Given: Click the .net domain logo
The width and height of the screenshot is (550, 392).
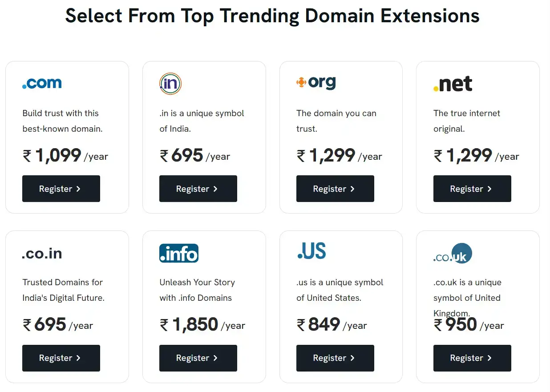Looking at the screenshot, I should point(453,84).
